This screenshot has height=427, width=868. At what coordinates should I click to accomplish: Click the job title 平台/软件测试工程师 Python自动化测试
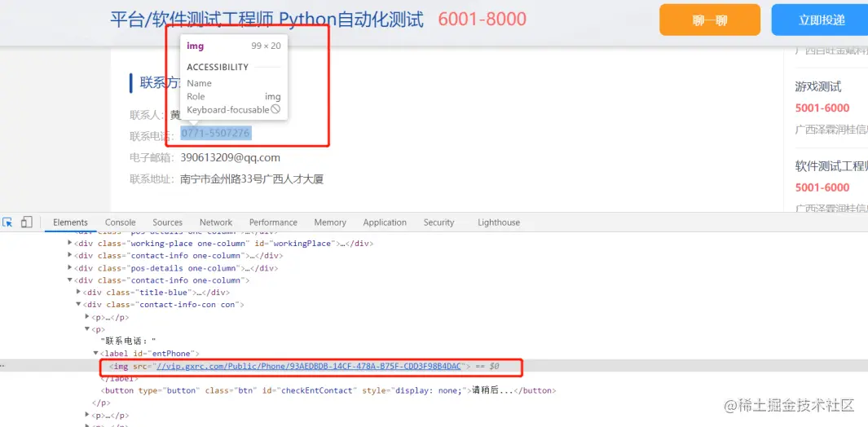tap(267, 20)
